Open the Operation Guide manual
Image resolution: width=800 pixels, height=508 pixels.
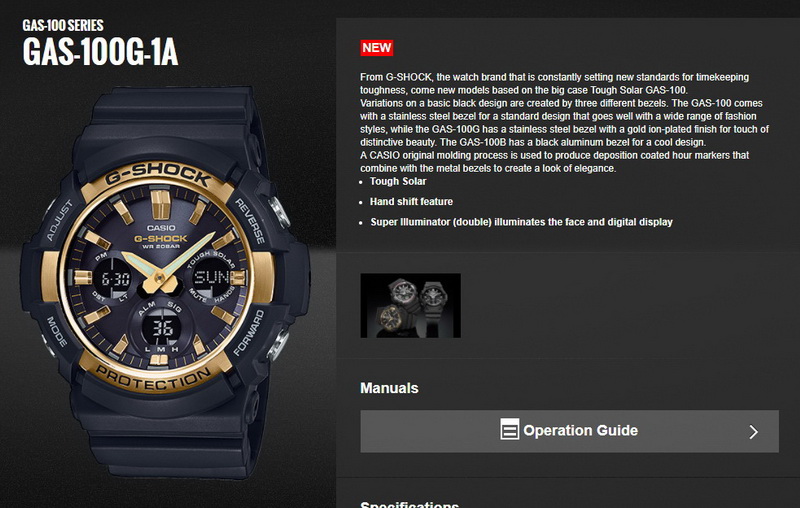(x=569, y=431)
